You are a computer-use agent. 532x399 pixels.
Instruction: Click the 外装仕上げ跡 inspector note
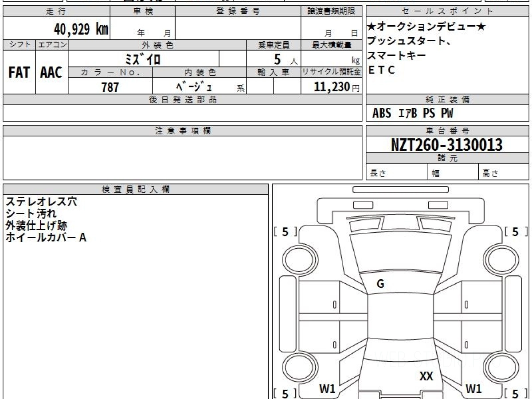tap(36, 226)
